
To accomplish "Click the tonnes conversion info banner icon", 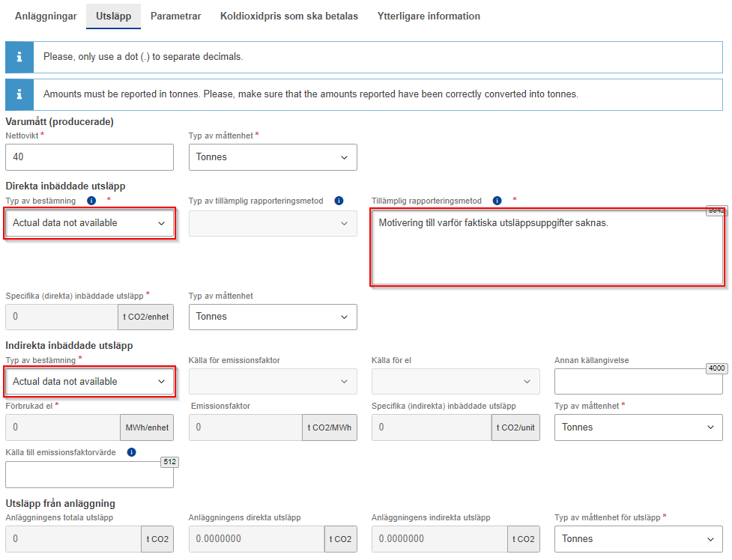I will [19, 95].
